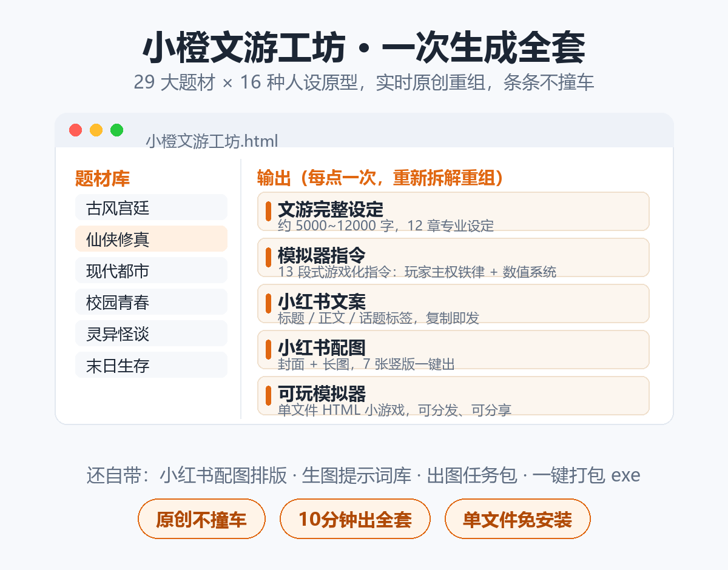728x570 pixels.
Task: Select 灵异怪谈 in the theme list
Action: [x=151, y=334]
